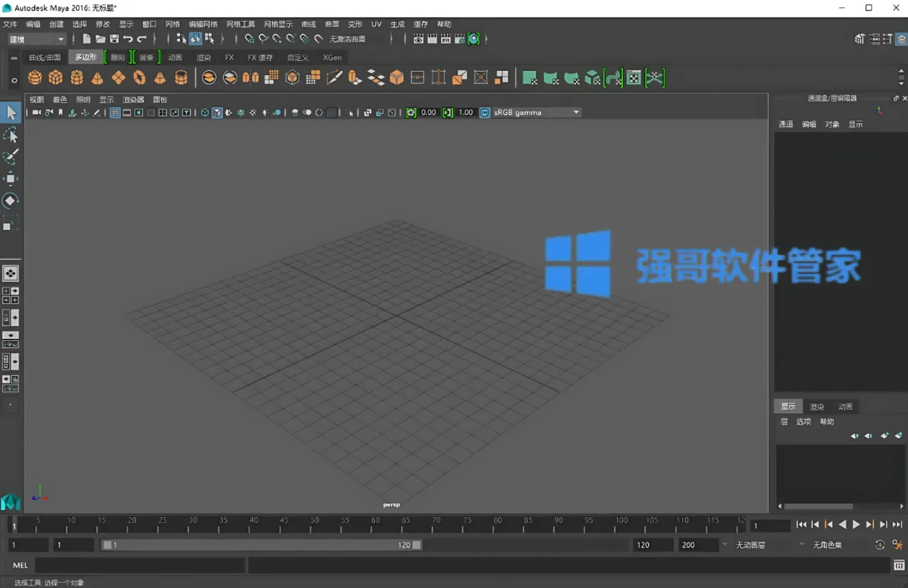The image size is (908, 588).
Task: Save the scene with the disk icon
Action: click(x=114, y=39)
